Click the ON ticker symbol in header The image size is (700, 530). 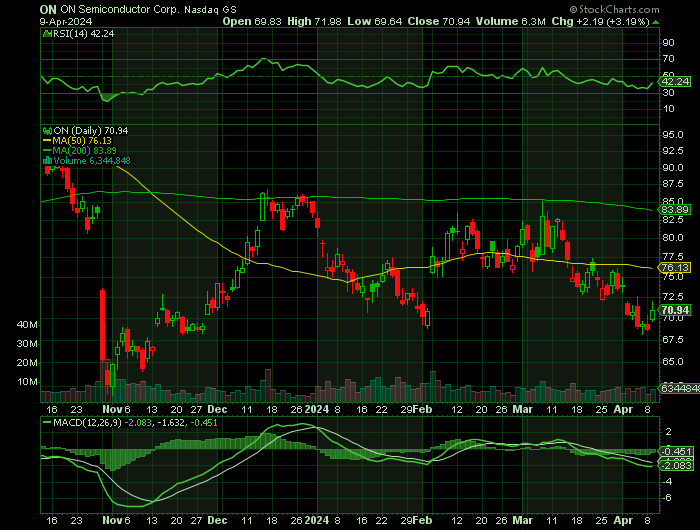pos(48,9)
